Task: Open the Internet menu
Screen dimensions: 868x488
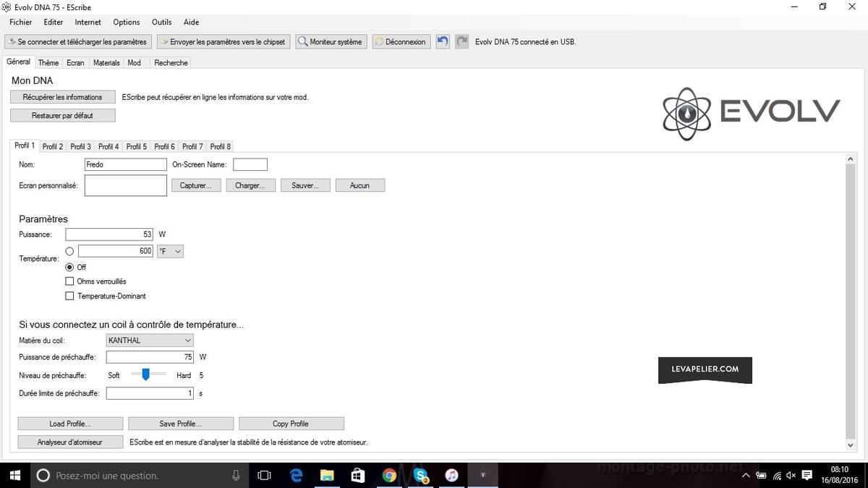Action: tap(88, 22)
